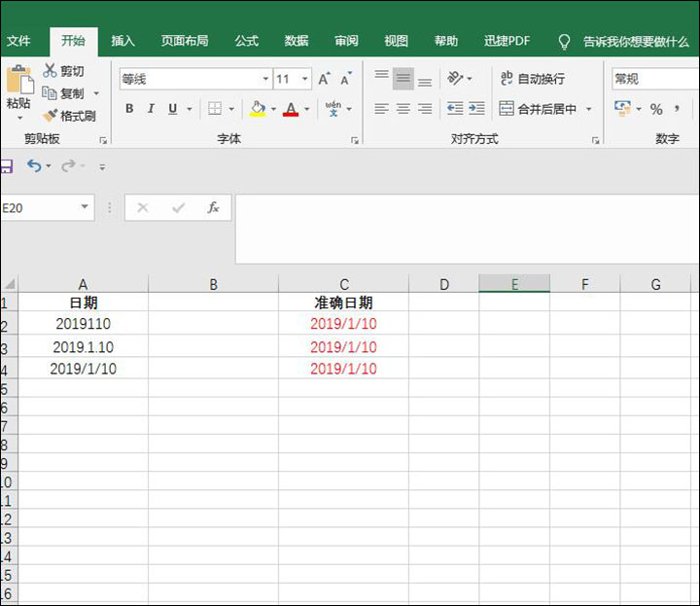Apply red font color A
Viewport: 700px width, 606px height.
291,109
